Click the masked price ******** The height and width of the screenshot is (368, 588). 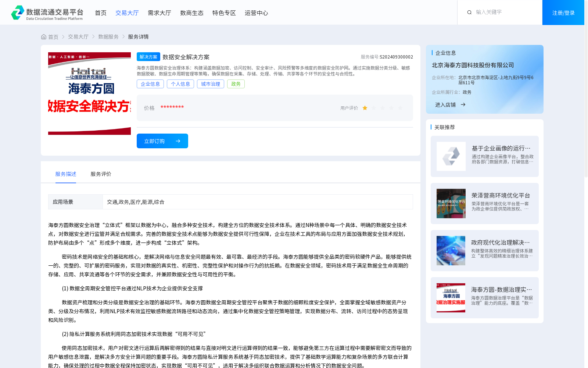(x=172, y=107)
